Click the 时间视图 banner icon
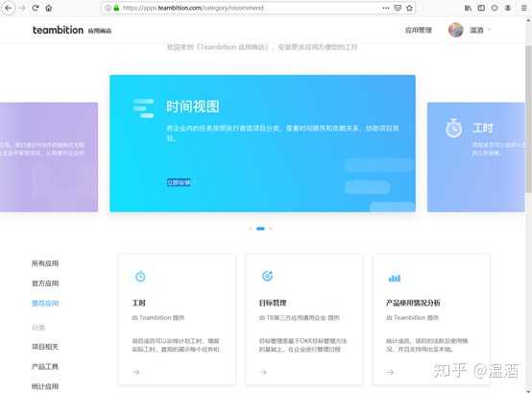Image resolution: width=532 pixels, height=393 pixels. [143, 108]
